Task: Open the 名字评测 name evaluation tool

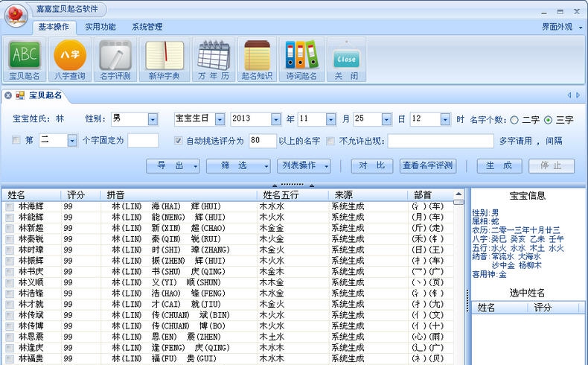Action: (x=115, y=59)
